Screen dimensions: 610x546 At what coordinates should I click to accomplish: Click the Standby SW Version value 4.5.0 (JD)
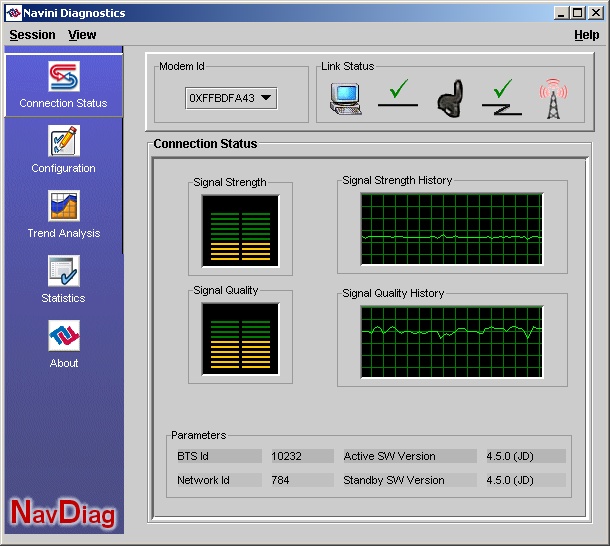click(x=526, y=480)
